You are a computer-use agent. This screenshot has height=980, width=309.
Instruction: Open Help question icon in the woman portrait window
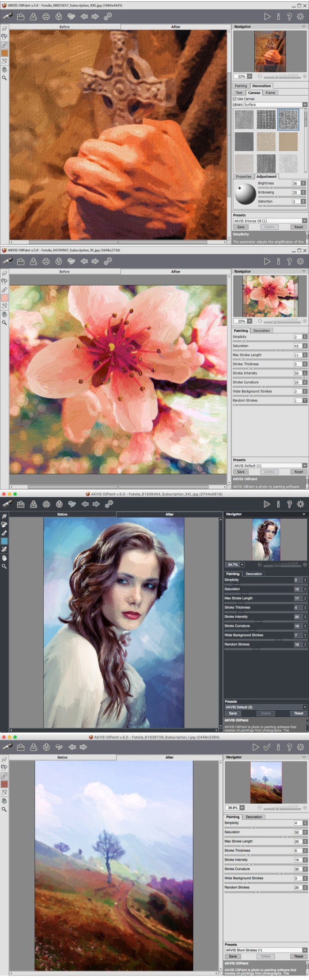click(290, 504)
